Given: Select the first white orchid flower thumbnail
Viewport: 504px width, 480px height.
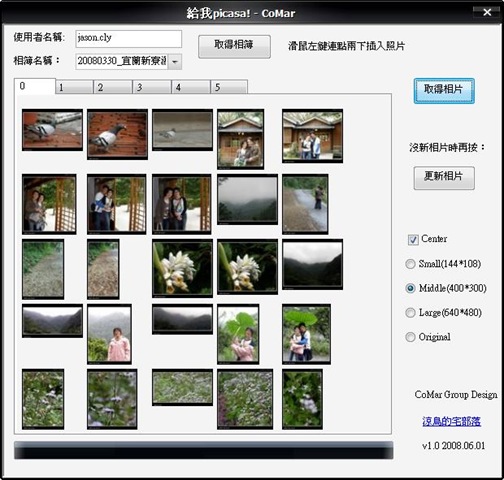Looking at the screenshot, I should coord(182,268).
